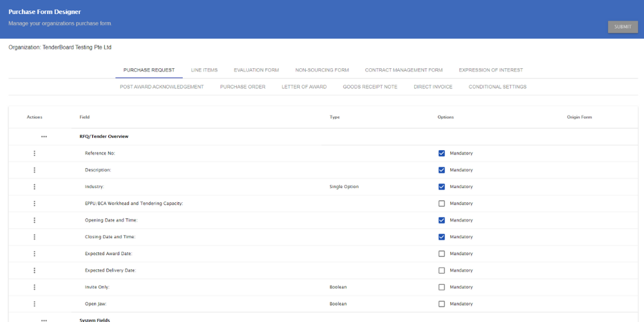Click the Origin Form column header
644x322 pixels.
pos(579,117)
